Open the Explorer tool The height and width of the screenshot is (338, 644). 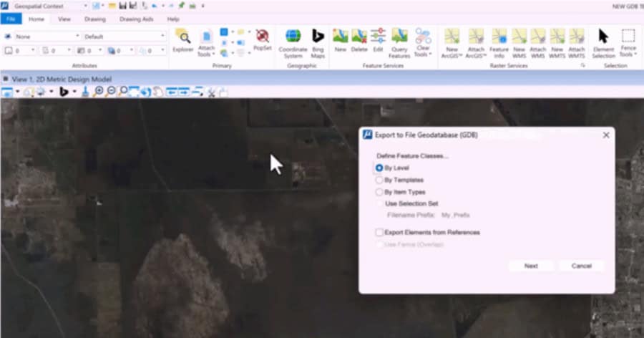coord(184,42)
